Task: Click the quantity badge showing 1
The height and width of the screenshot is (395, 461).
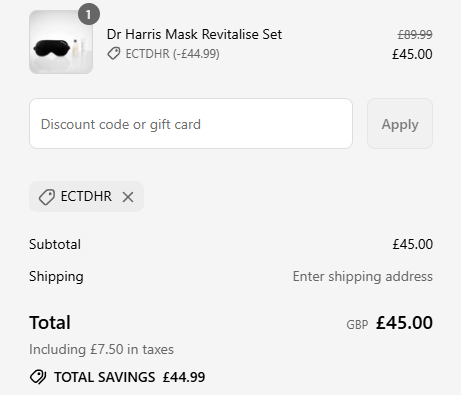Action: pyautogui.click(x=89, y=14)
